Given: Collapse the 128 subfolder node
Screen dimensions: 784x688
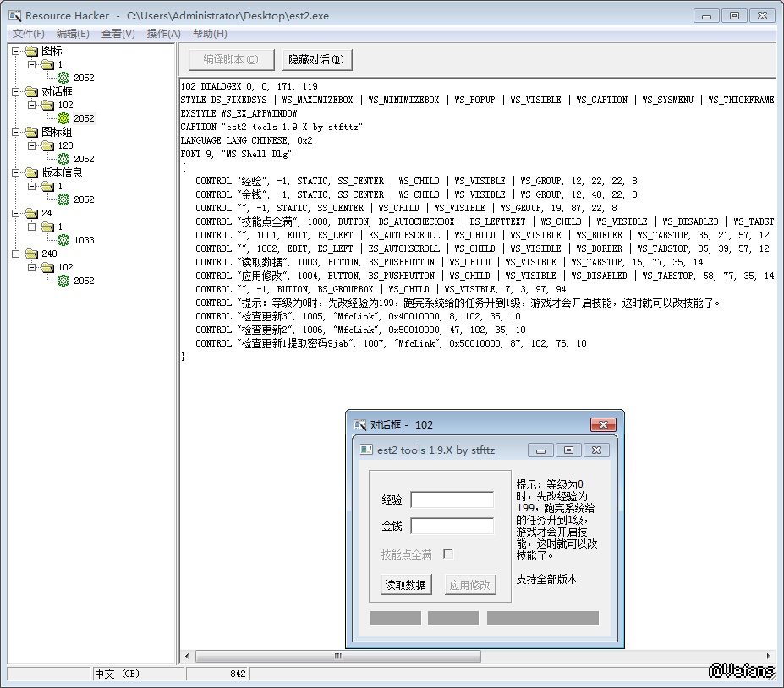Looking at the screenshot, I should tap(32, 145).
